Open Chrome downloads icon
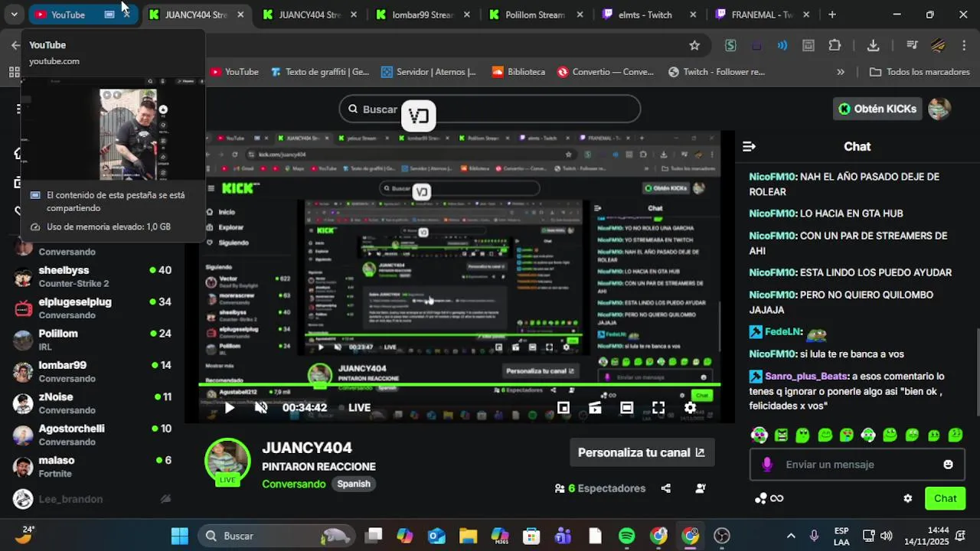Viewport: 980px width, 551px height. click(873, 45)
